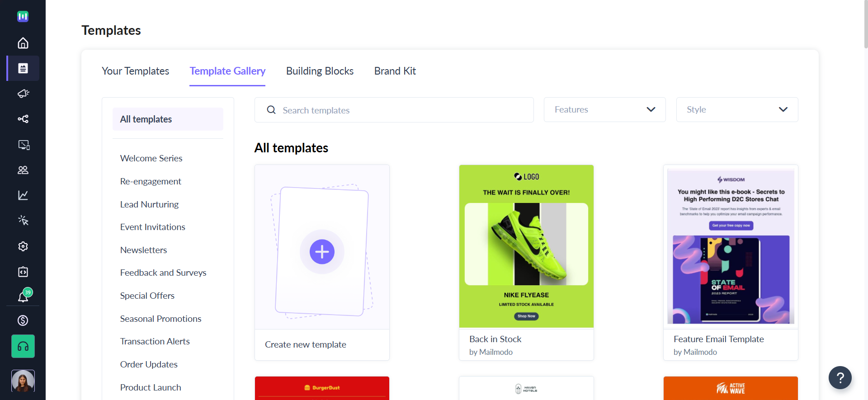The image size is (868, 400).
Task: Open the Home icon in sidebar
Action: (23, 43)
